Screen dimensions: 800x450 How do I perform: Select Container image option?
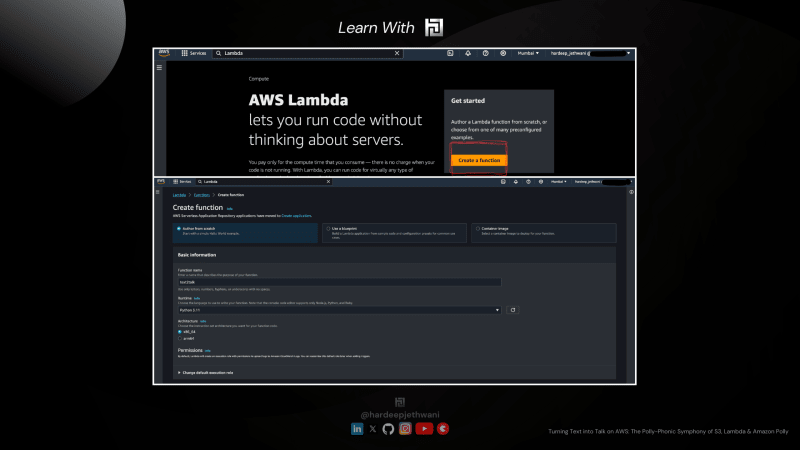[544, 233]
